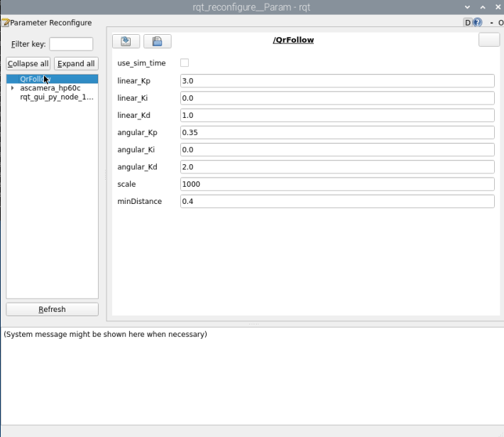
Task: Maximize window with title bar up arrow
Action: (483, 7)
